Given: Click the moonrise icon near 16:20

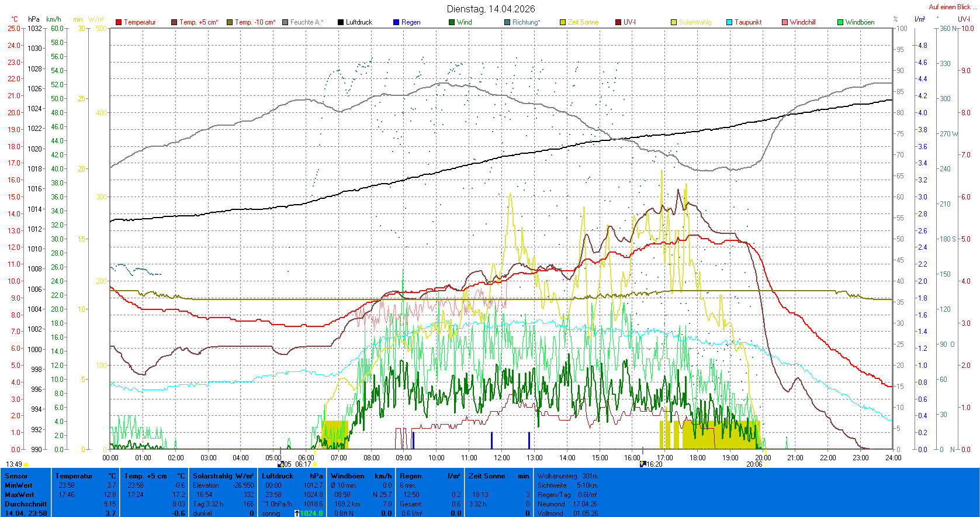Looking at the screenshot, I should [643, 464].
